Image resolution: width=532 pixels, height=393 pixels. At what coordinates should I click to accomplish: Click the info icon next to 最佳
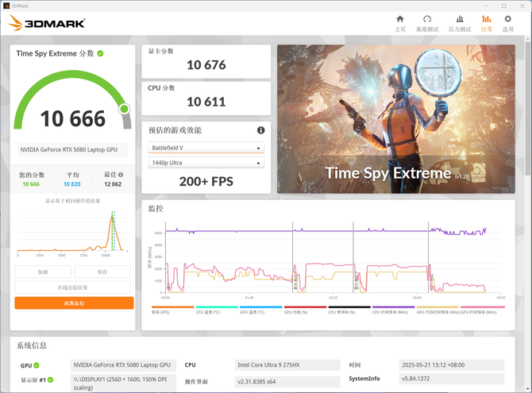coord(121,175)
